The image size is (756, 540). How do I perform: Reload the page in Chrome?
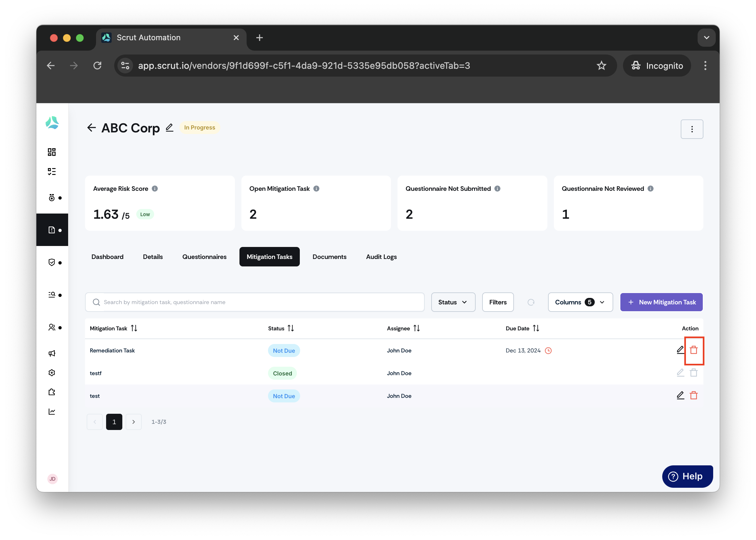[x=97, y=66]
